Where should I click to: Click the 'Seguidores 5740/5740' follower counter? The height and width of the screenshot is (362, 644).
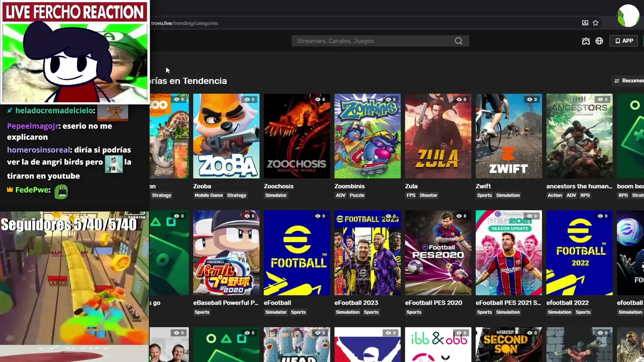click(x=69, y=225)
